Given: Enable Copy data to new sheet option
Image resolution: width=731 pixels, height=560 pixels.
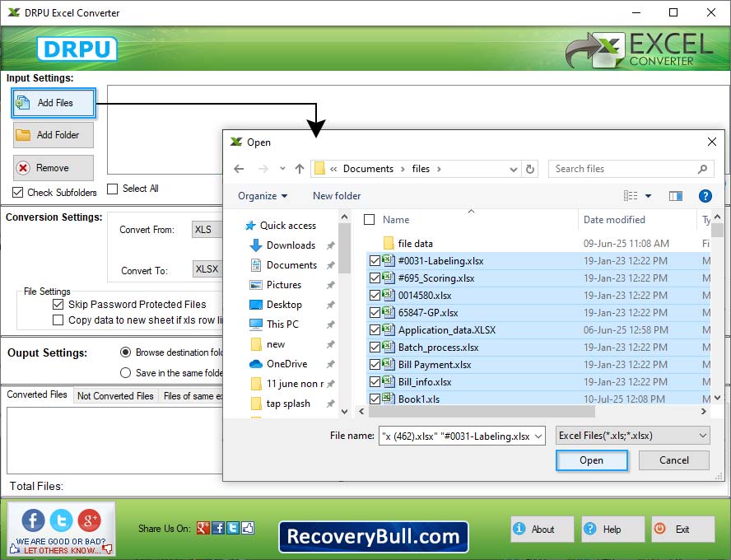Looking at the screenshot, I should (x=58, y=320).
